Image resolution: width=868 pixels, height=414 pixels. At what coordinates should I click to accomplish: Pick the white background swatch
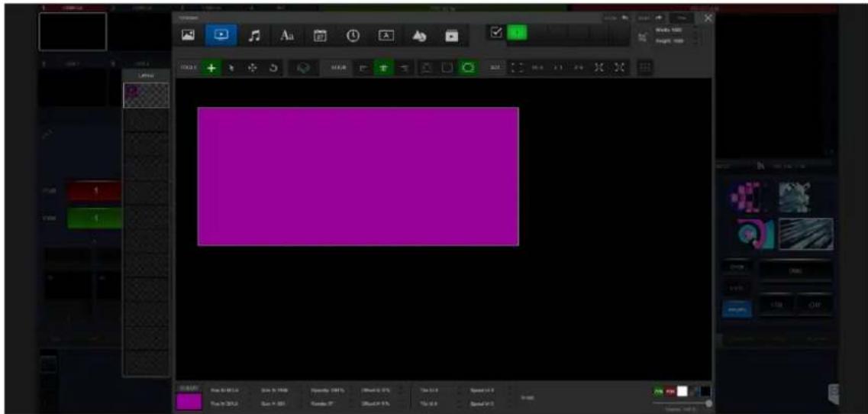click(682, 391)
